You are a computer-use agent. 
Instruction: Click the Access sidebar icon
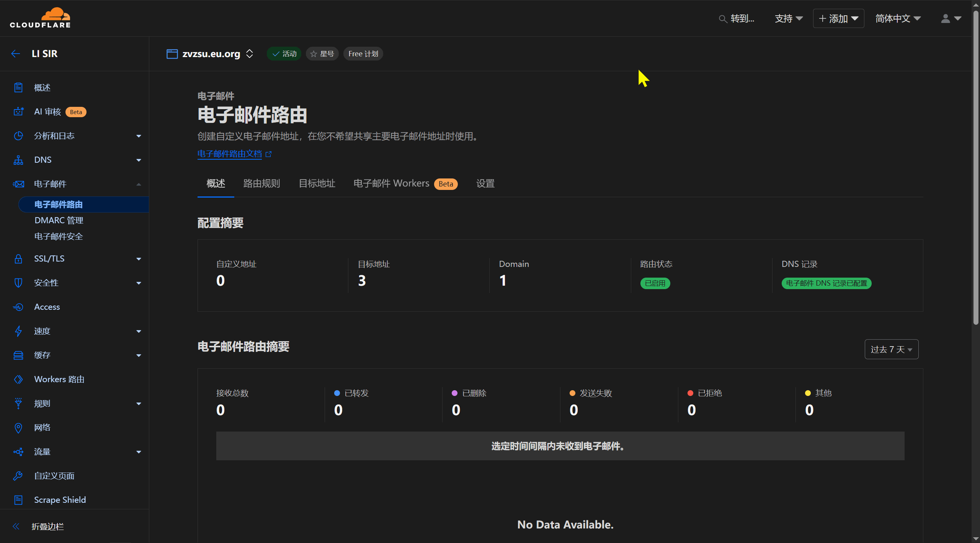click(18, 307)
